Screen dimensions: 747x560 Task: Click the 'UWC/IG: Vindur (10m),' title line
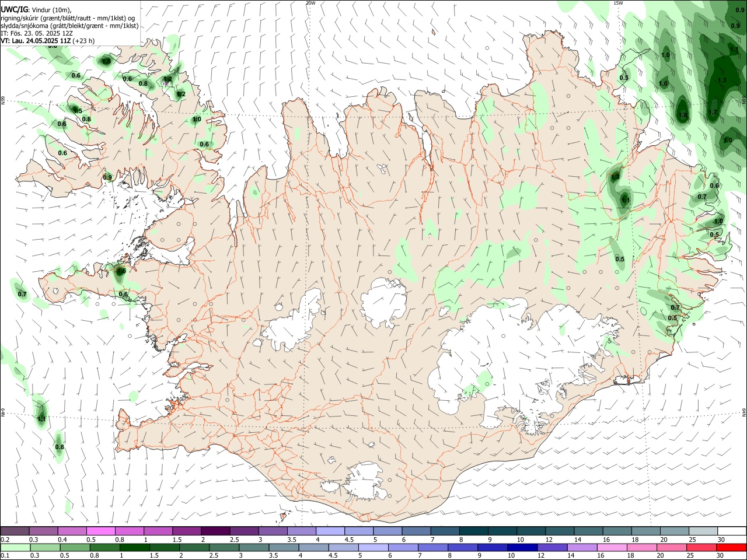36,9
